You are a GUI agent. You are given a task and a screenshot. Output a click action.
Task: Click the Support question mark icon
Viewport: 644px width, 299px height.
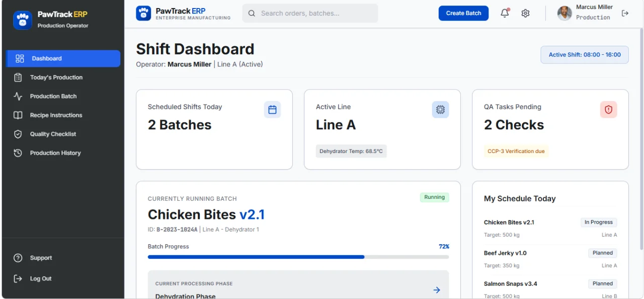point(18,258)
